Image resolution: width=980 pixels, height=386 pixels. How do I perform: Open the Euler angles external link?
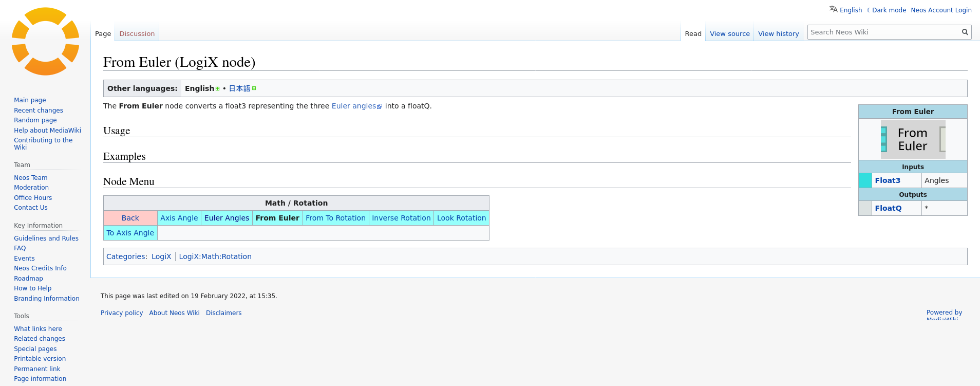tap(354, 106)
